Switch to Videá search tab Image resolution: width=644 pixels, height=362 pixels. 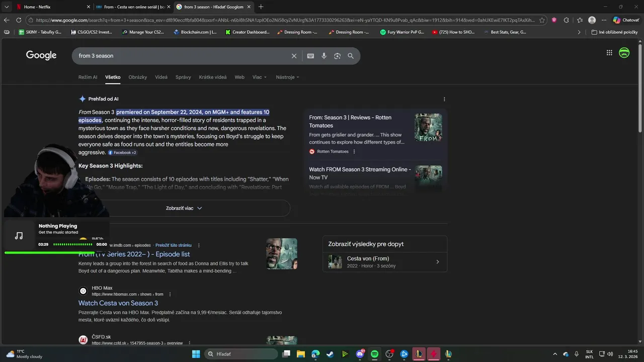tap(161, 77)
